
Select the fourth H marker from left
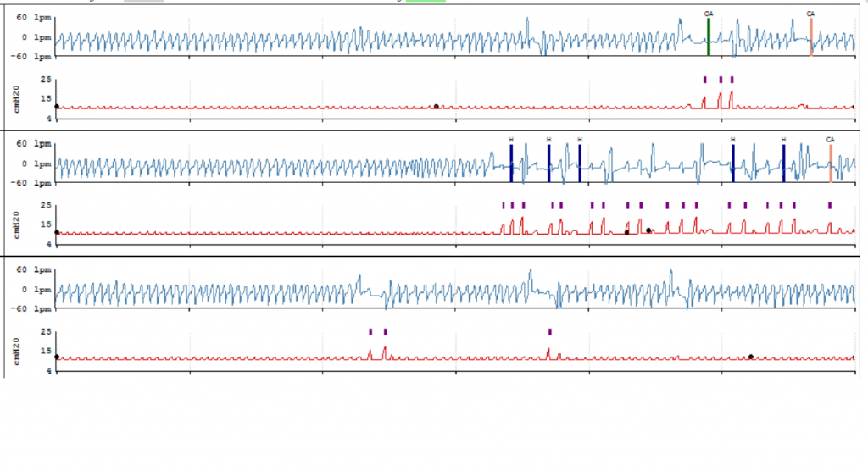[x=732, y=162]
